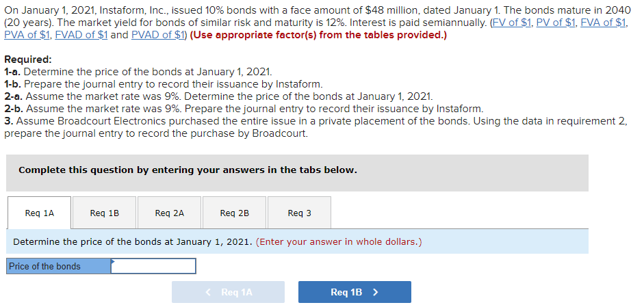Open the PVAD of $1 table link
The width and height of the screenshot is (644, 305).
(x=158, y=35)
